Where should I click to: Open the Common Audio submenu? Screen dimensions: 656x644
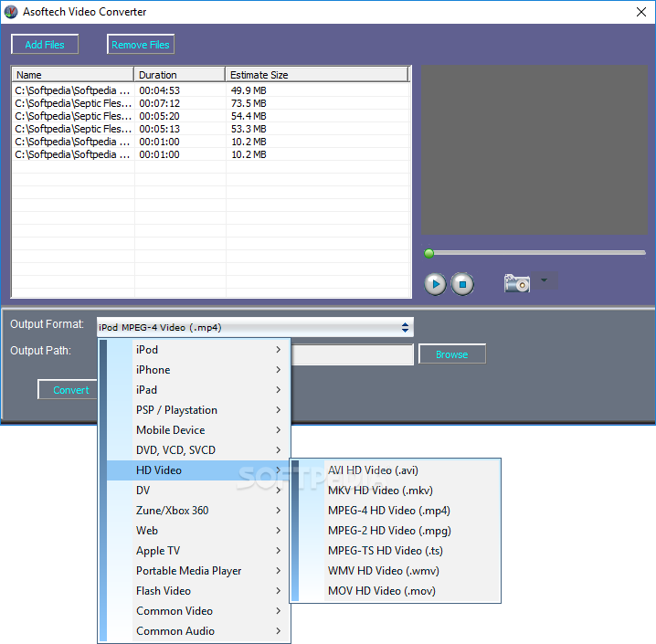click(x=198, y=630)
